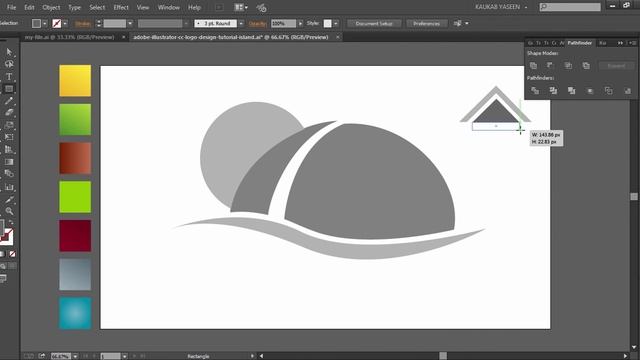Screen dimensions: 640x360
Task: Click the Unite shape mode icon
Action: pos(533,65)
